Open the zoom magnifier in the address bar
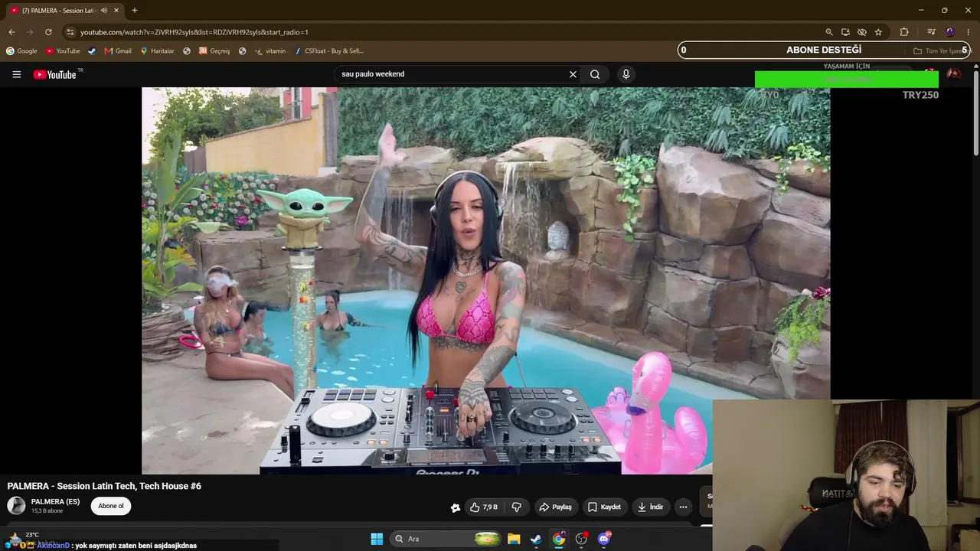Image resolution: width=980 pixels, height=551 pixels. 829,32
